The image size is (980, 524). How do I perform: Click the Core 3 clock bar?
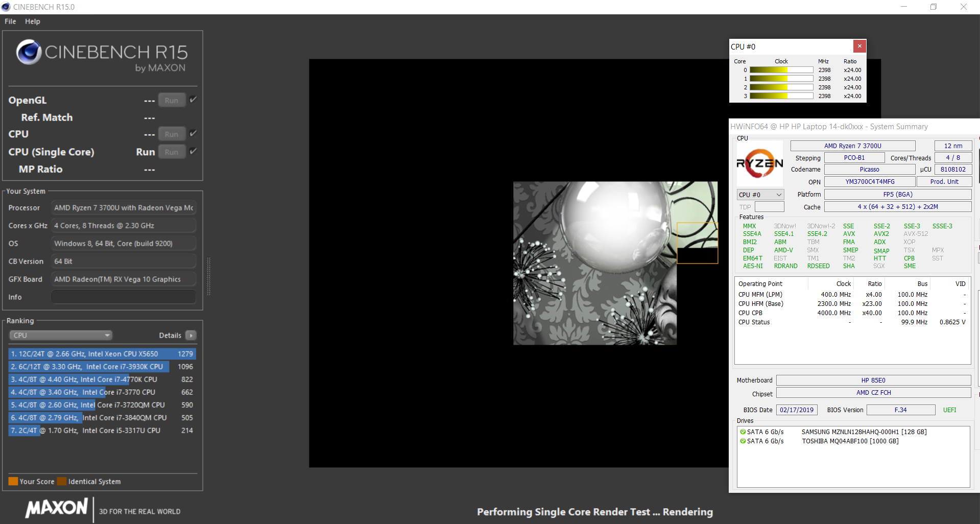[x=781, y=96]
